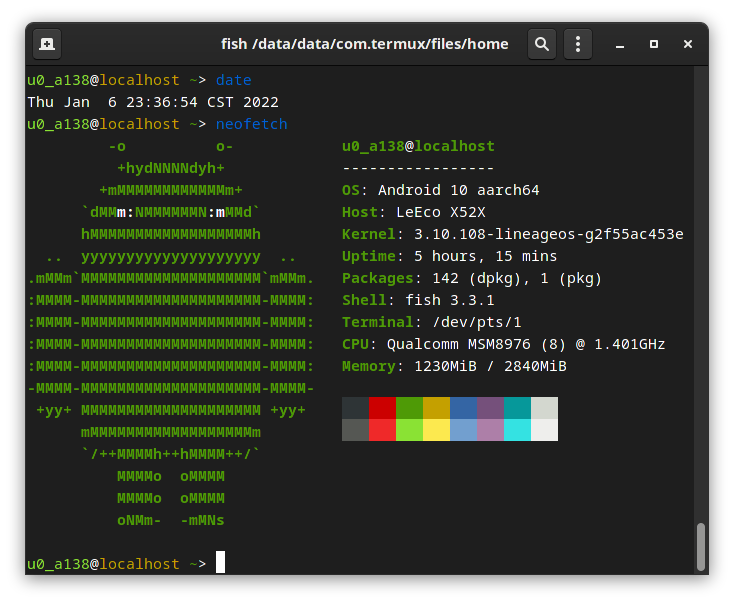Click the window title text in header

tap(364, 44)
